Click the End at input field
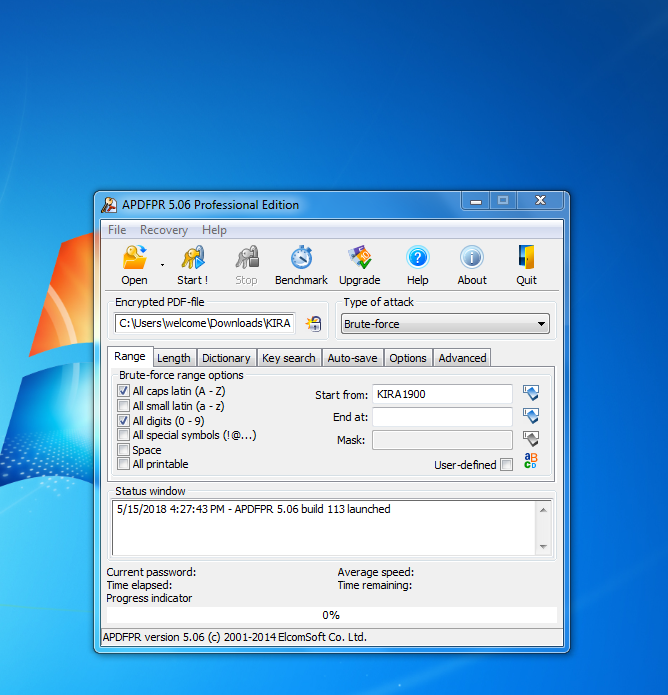The width and height of the screenshot is (668, 695). pos(442,417)
